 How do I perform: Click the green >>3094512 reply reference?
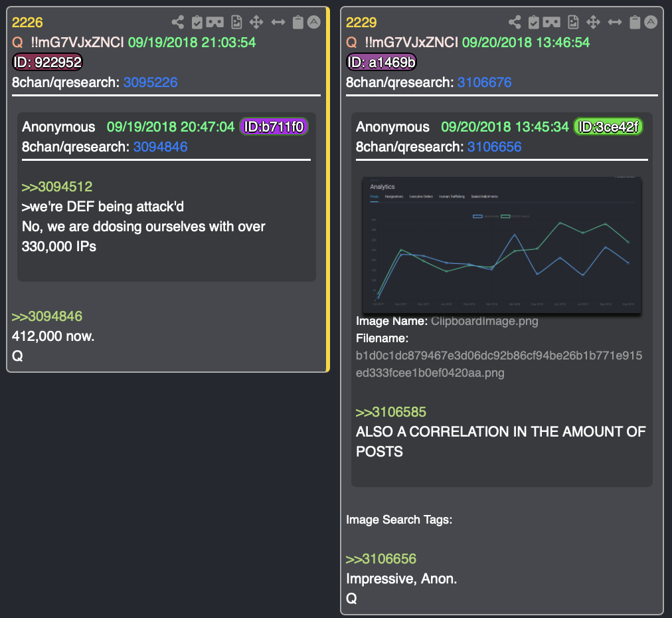(57, 187)
